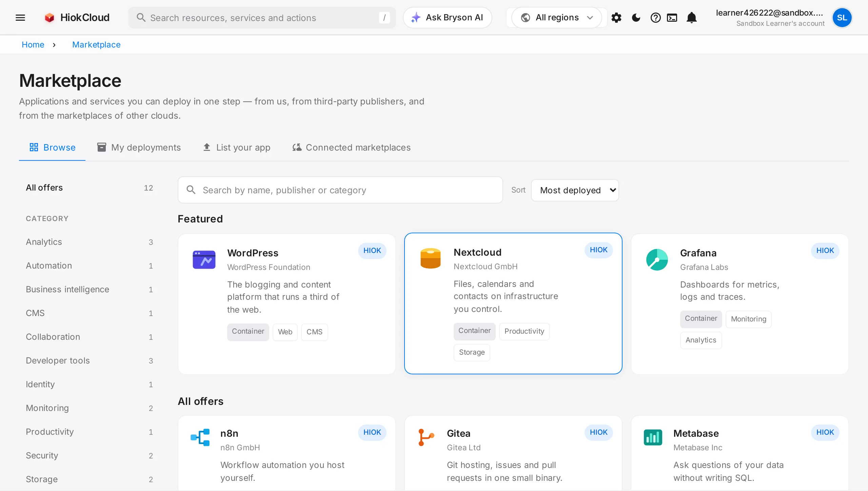Filter by Monitoring category in sidebar
The image size is (868, 491).
coord(90,408)
